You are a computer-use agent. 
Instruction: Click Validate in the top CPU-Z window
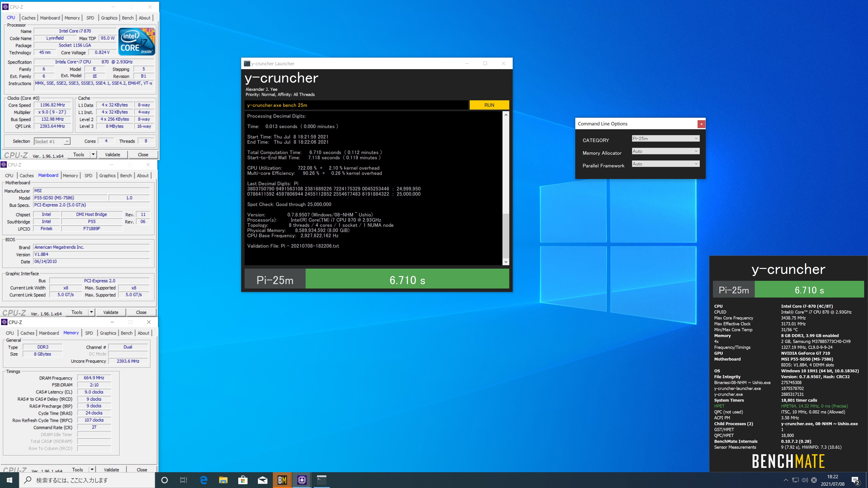coord(113,155)
